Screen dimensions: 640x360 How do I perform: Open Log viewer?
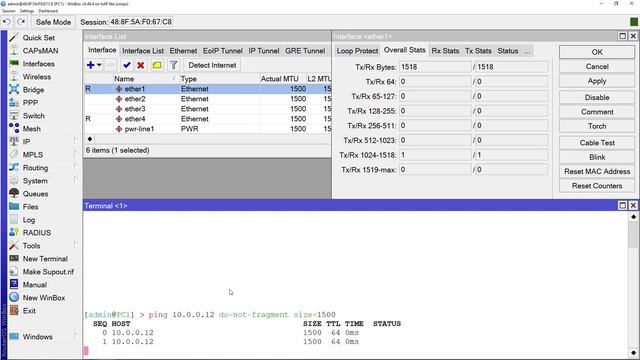(29, 220)
